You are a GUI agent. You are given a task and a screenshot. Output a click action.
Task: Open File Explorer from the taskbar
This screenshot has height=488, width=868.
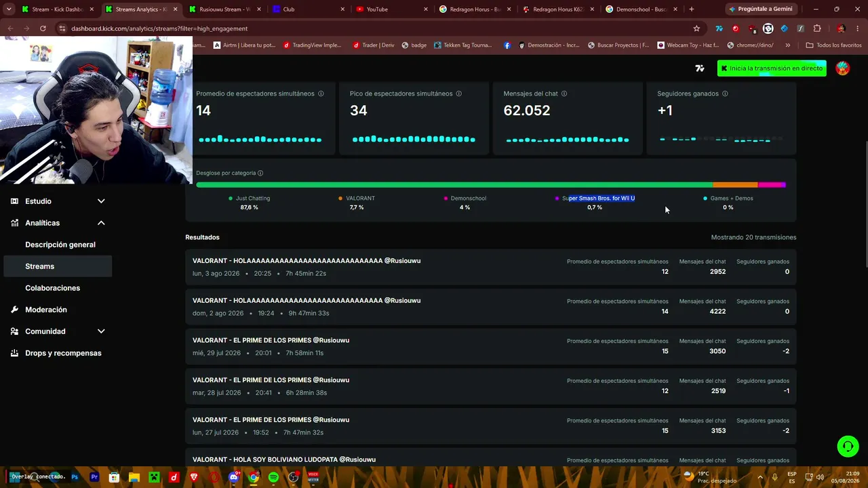coord(134,477)
